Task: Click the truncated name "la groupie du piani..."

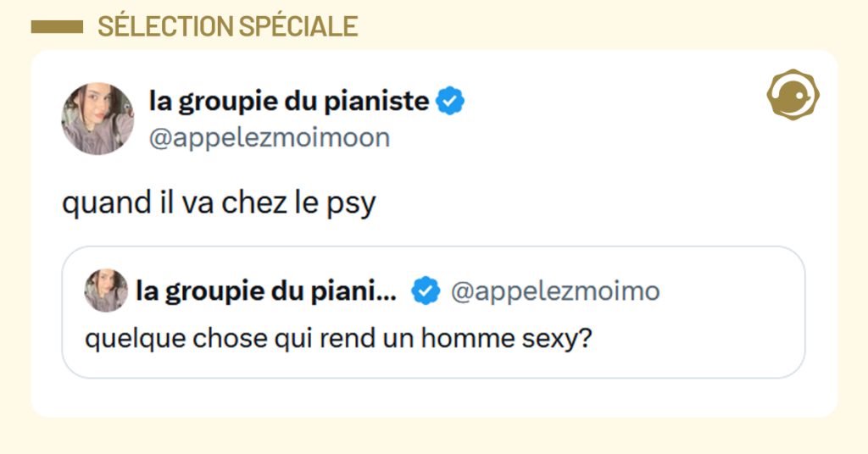Action: 266,291
